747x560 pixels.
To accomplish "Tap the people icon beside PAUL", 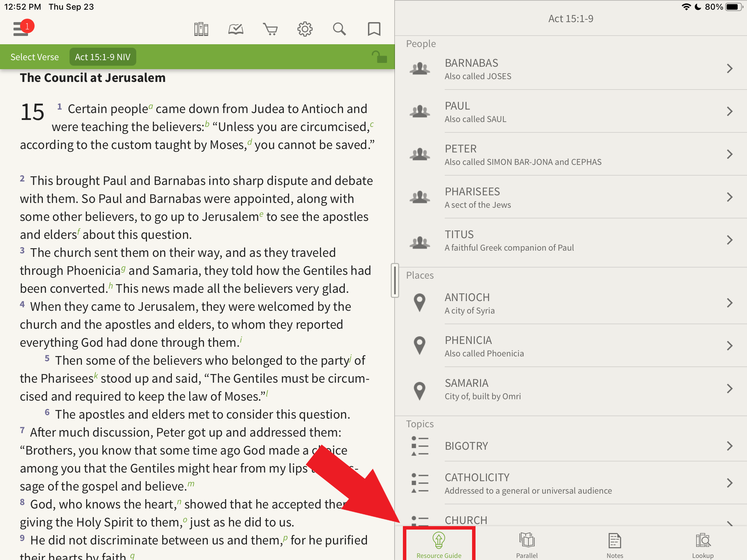I will [420, 111].
